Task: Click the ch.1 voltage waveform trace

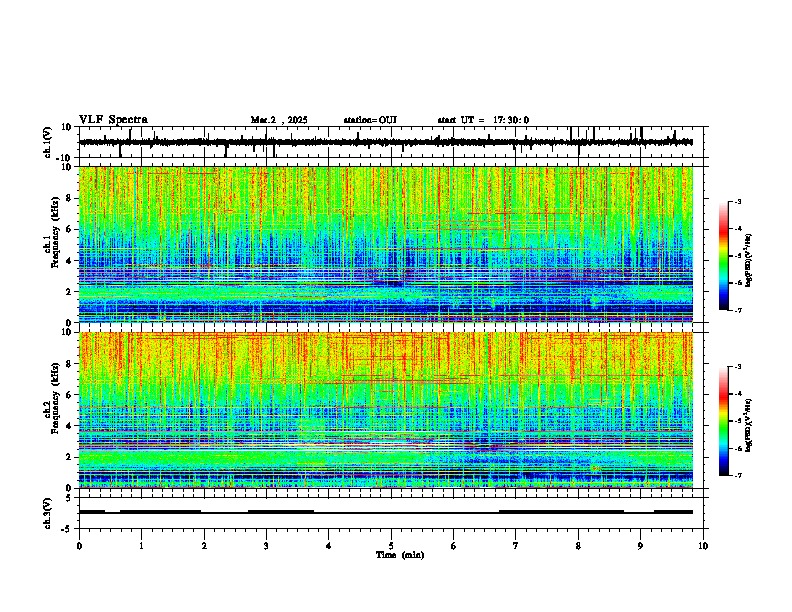Action: pyautogui.click(x=386, y=142)
